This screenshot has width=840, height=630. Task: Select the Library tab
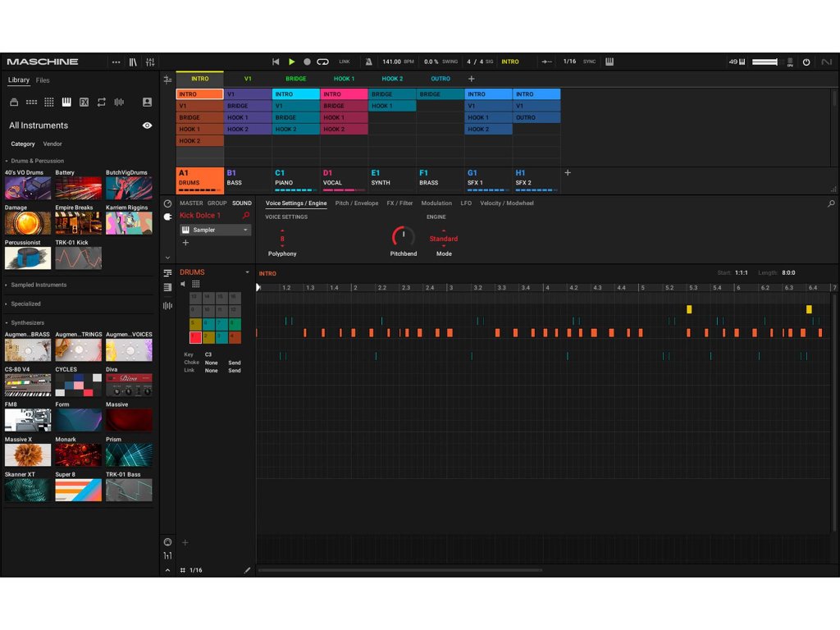(19, 80)
